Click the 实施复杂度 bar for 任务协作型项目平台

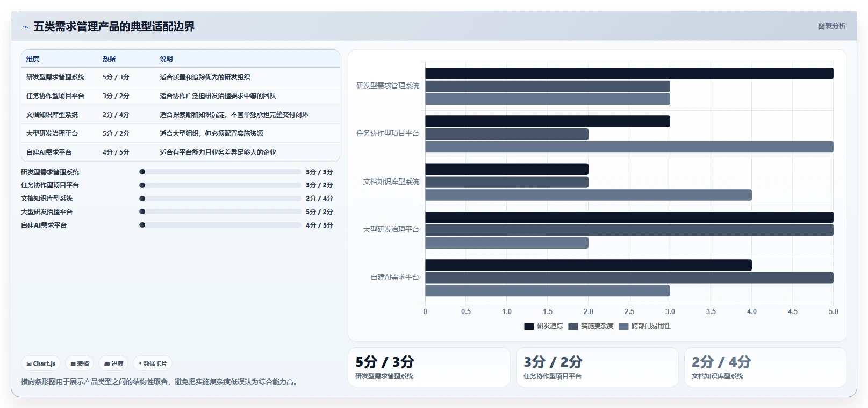pos(507,134)
